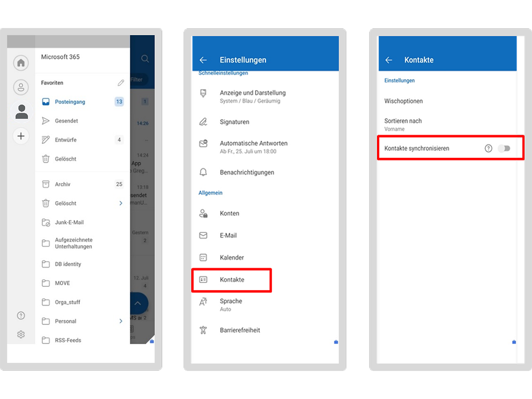Click the Kontakte card icon
The image size is (532, 399).
click(203, 280)
